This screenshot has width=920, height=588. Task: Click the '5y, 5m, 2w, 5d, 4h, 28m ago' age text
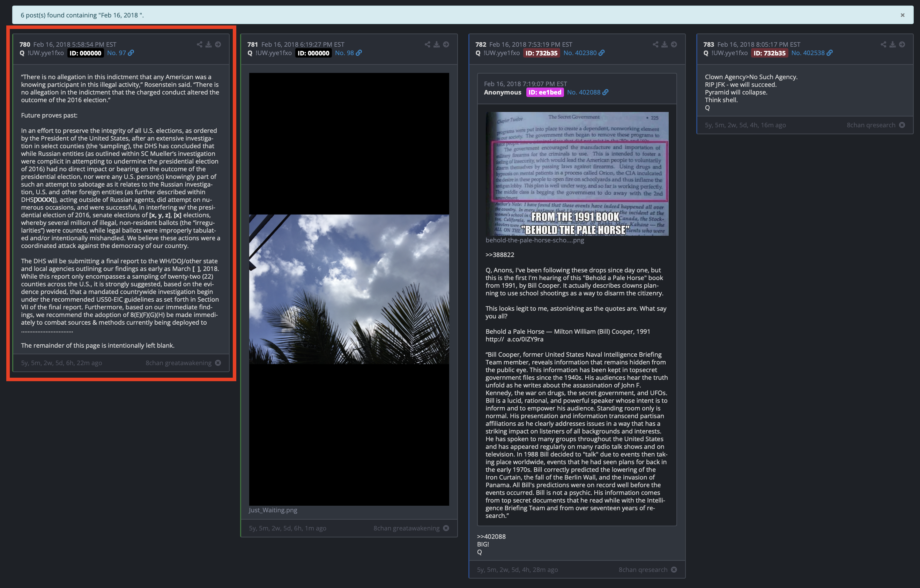tap(517, 570)
